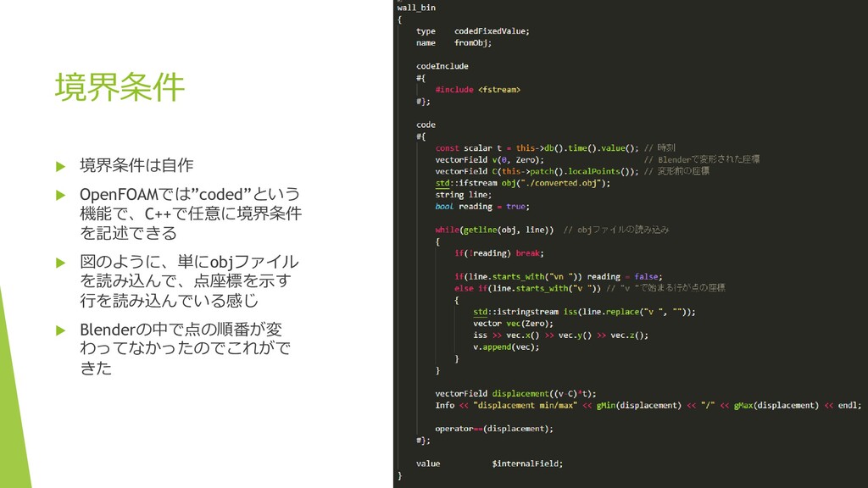Click the '#include <fstream>' line

(x=478, y=90)
